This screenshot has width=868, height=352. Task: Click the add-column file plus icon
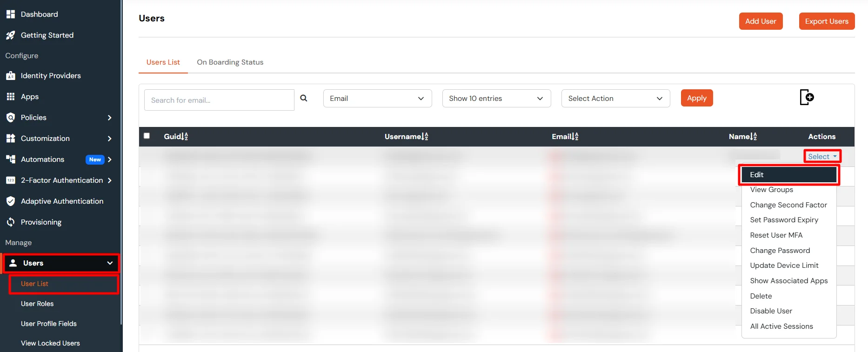[x=807, y=97]
